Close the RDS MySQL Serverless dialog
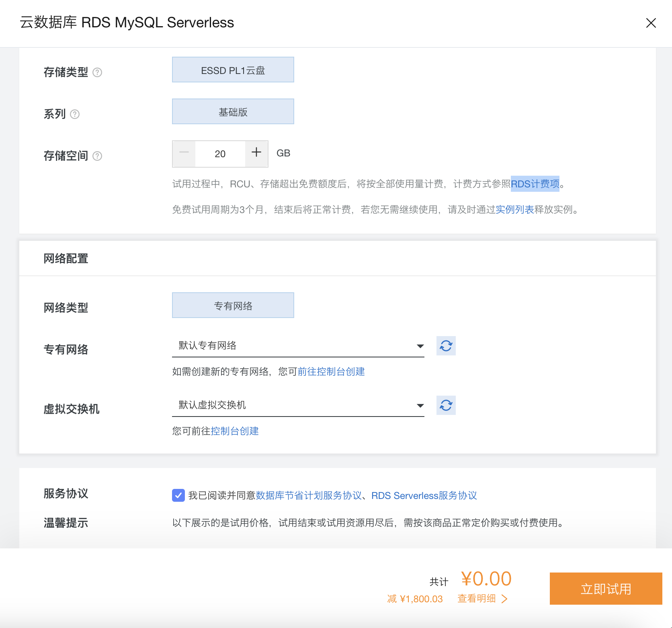Image resolution: width=672 pixels, height=628 pixels. pyautogui.click(x=651, y=23)
